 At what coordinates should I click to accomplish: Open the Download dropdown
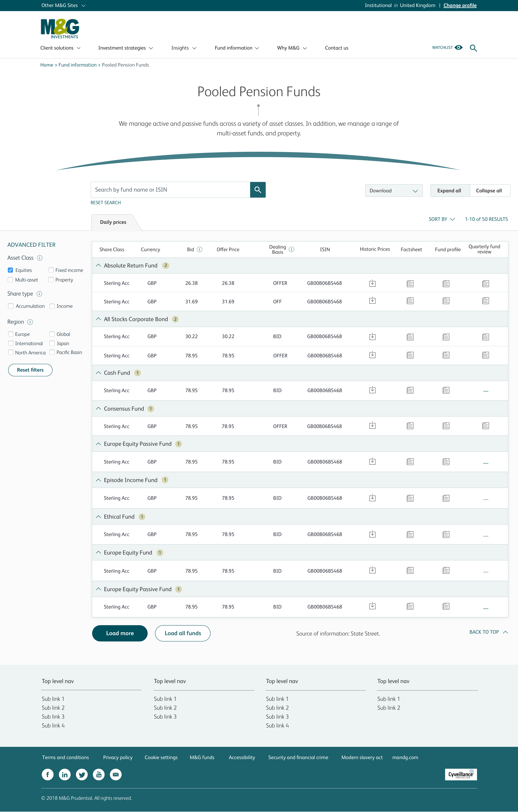393,191
